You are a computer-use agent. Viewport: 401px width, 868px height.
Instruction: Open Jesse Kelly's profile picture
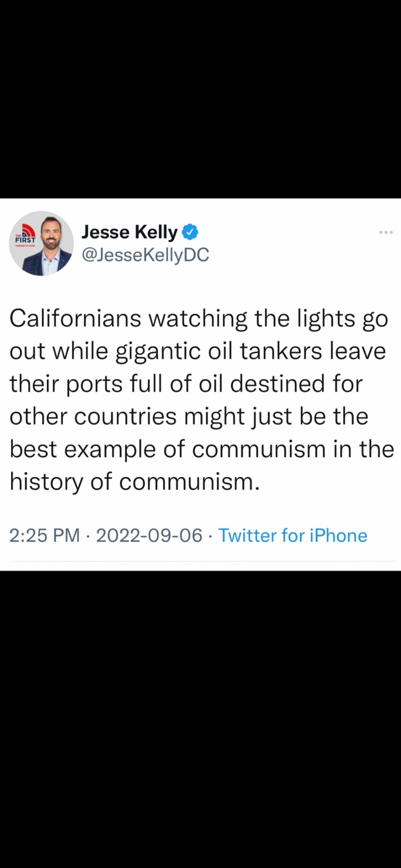(x=42, y=243)
